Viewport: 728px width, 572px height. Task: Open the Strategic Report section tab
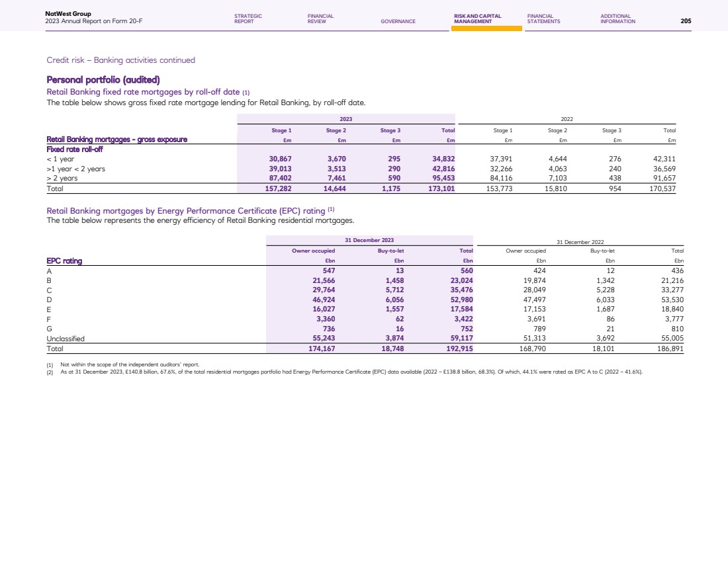click(x=248, y=19)
